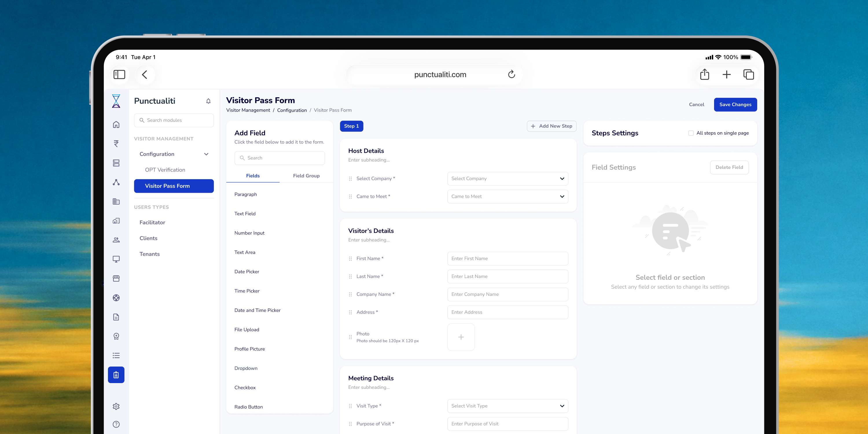
Task: Expand the Select Company dropdown
Action: click(507, 179)
